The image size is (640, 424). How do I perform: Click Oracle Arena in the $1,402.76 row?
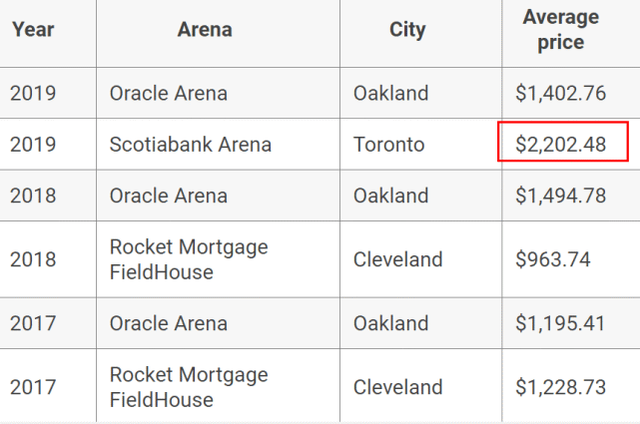click(x=168, y=94)
